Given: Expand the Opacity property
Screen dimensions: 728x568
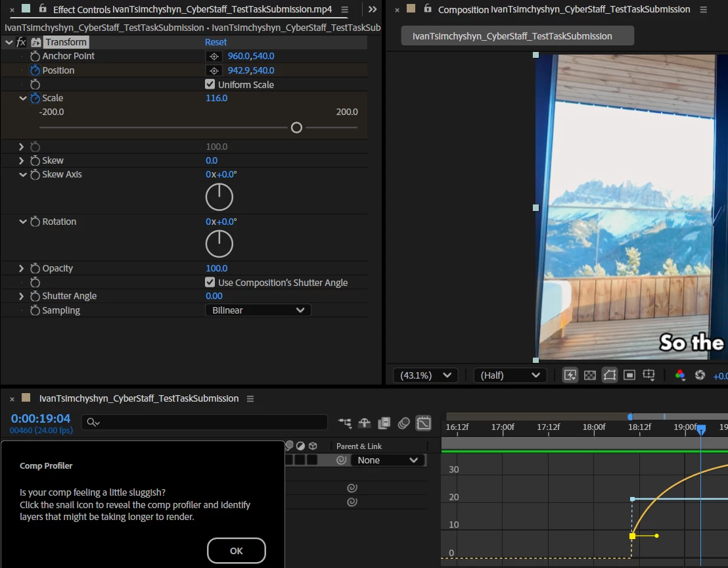Looking at the screenshot, I should pyautogui.click(x=22, y=268).
